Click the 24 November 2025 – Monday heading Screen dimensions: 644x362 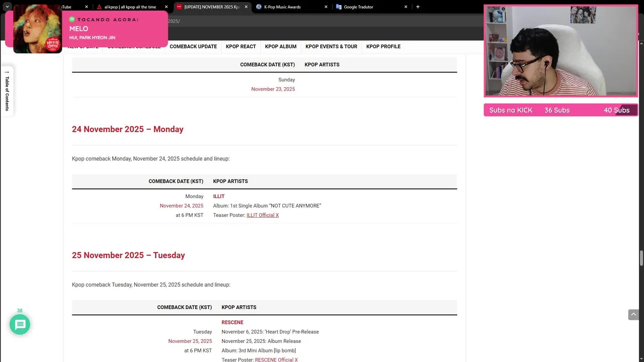128,129
